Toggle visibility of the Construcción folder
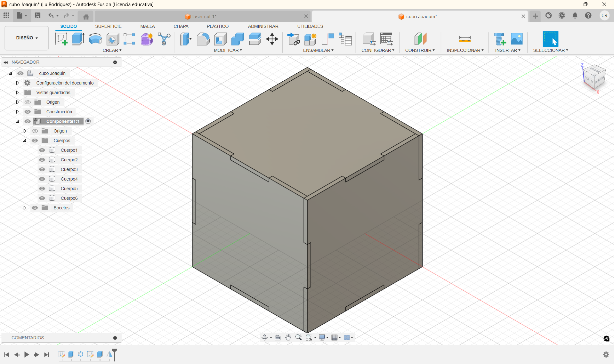This screenshot has width=614, height=364. coord(28,112)
